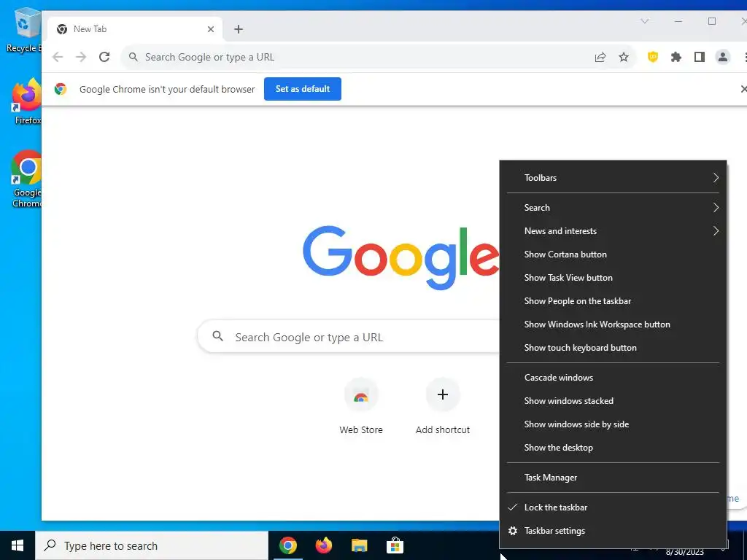Choose Show the desktop
This screenshot has height=560, width=747.
[x=613, y=448]
